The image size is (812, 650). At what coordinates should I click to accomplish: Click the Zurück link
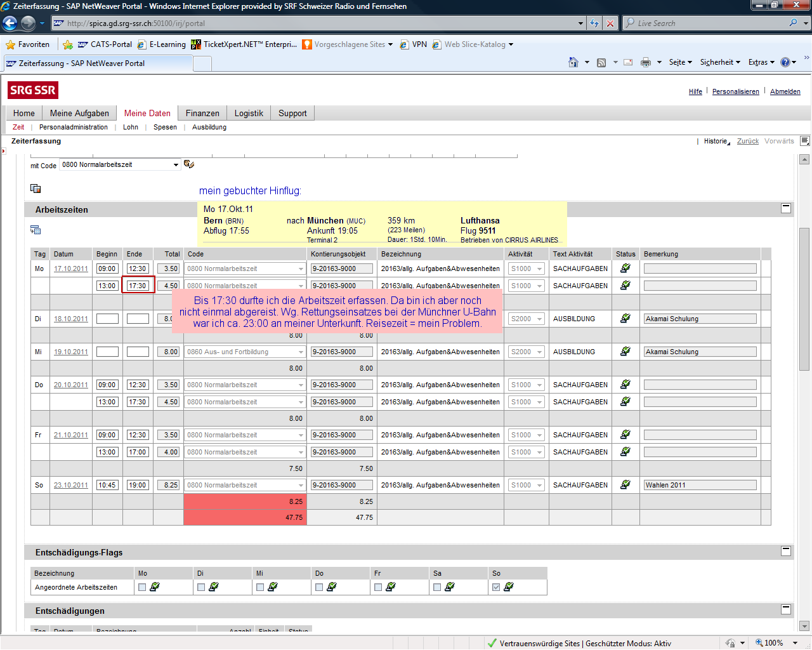[748, 141]
